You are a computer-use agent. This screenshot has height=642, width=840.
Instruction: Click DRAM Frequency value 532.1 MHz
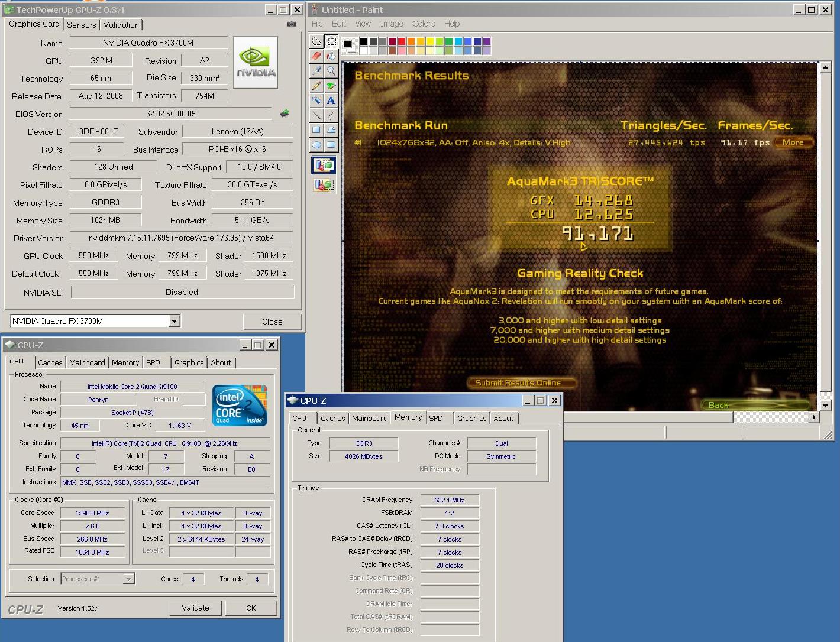click(450, 500)
